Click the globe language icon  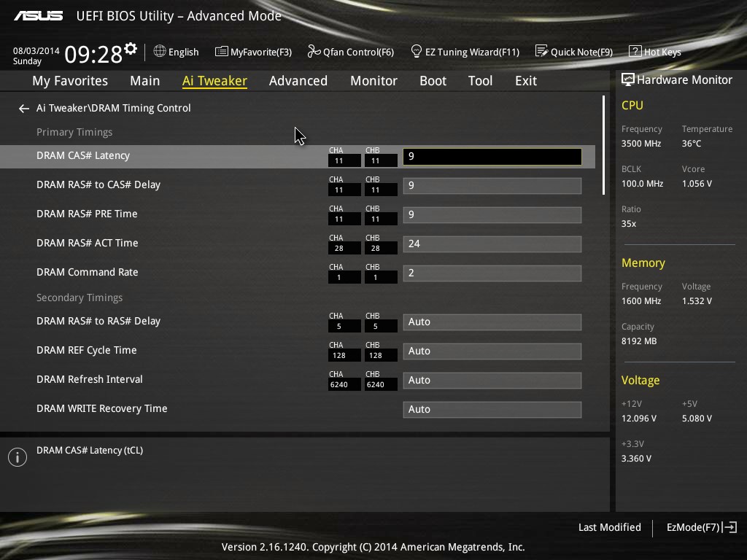160,51
